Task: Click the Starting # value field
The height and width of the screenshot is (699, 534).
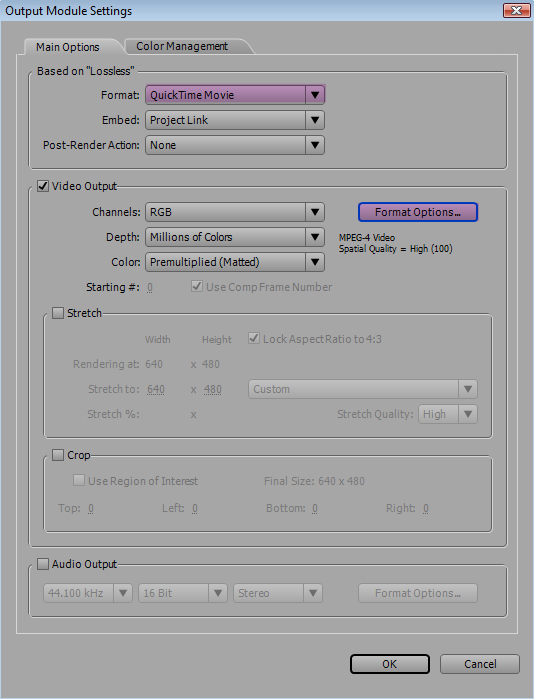Action: point(150,288)
